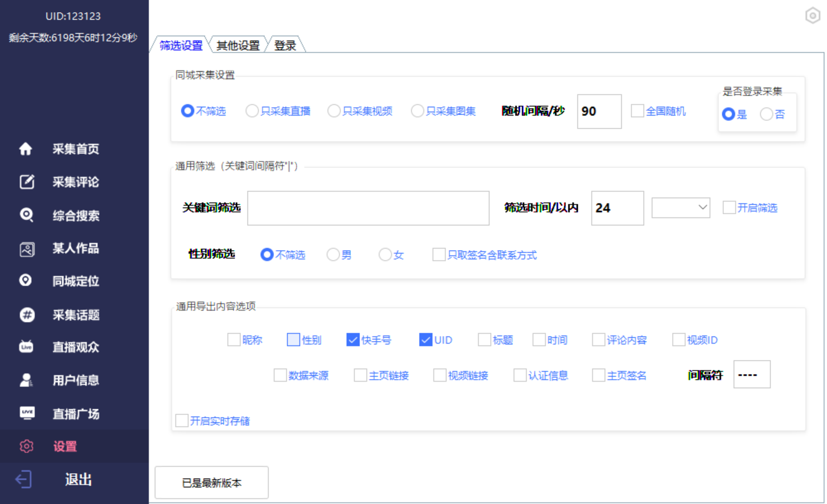This screenshot has height=504, width=827.
Task: Click the hashtag icon beside 采集话题
Action: pyautogui.click(x=26, y=315)
